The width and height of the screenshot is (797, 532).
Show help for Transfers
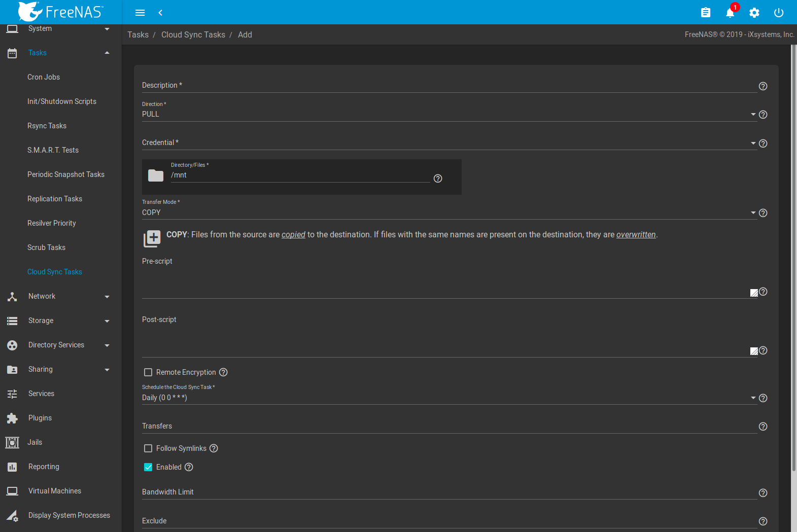tap(763, 427)
